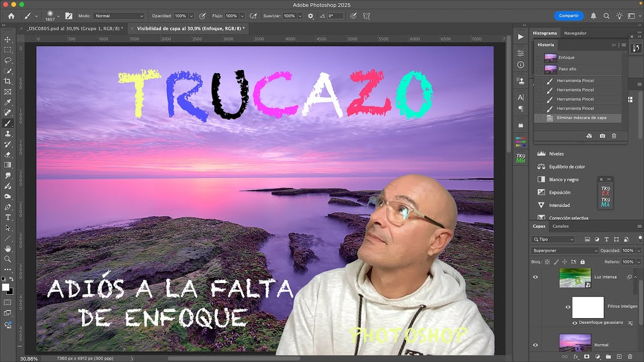Open the Properties info panel icon
This screenshot has width=644, height=362.
point(521,65)
